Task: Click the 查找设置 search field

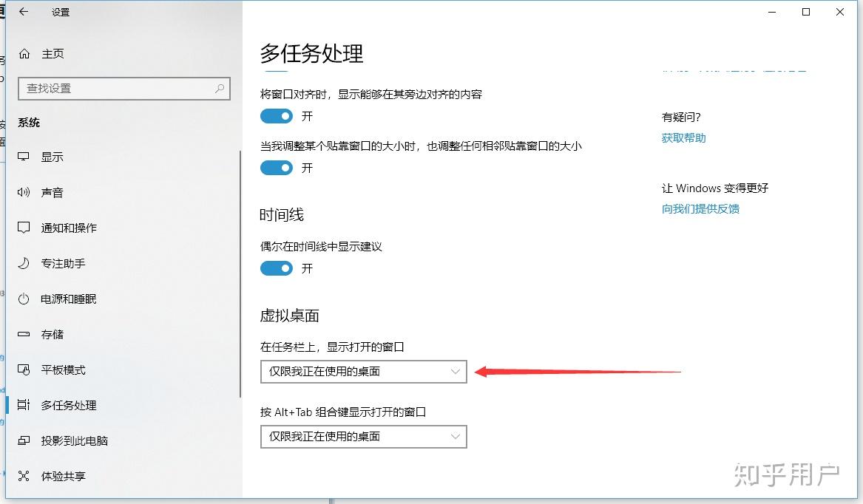Action: click(x=123, y=88)
